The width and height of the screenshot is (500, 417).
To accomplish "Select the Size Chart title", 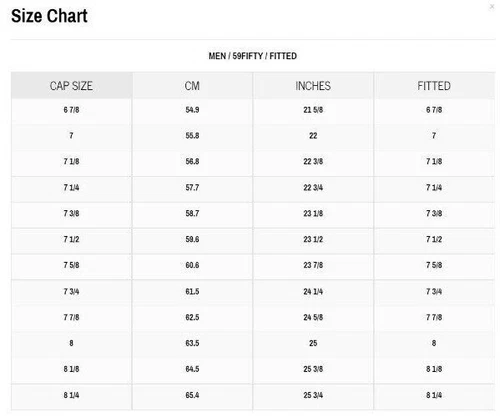I will (49, 16).
